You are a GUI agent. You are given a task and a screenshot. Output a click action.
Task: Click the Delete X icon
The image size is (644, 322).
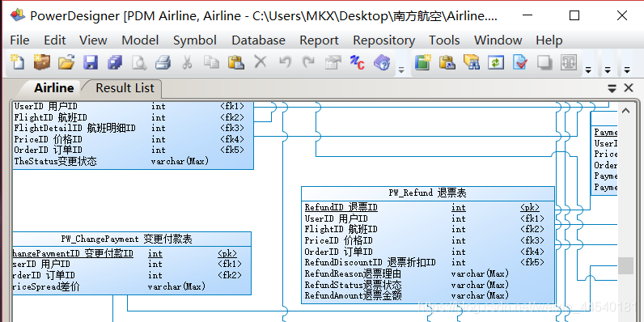pyautogui.click(x=260, y=62)
